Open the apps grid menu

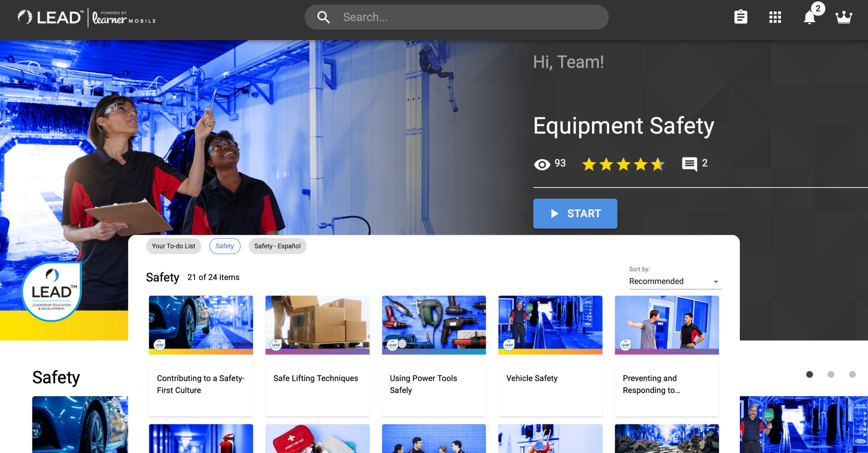[775, 17]
